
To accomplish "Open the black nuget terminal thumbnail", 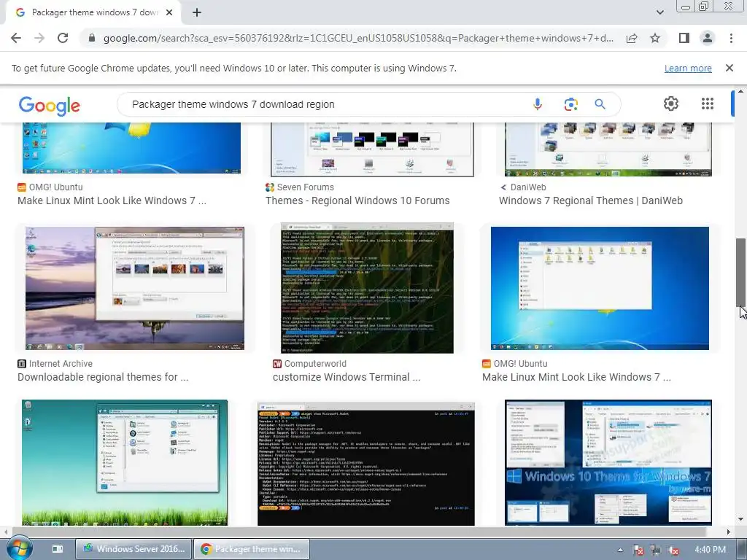I will (366, 464).
